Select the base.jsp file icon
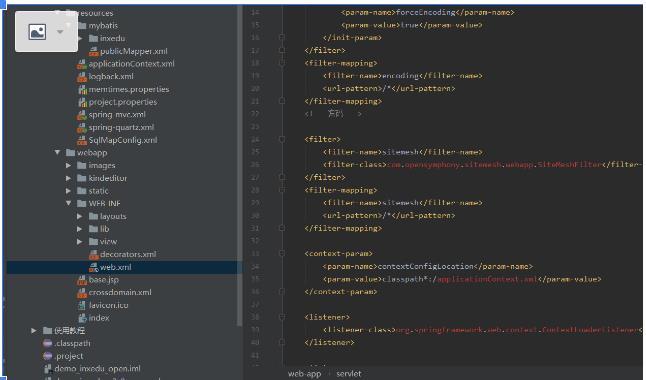Screen dimensions: 646x380 tap(82, 280)
